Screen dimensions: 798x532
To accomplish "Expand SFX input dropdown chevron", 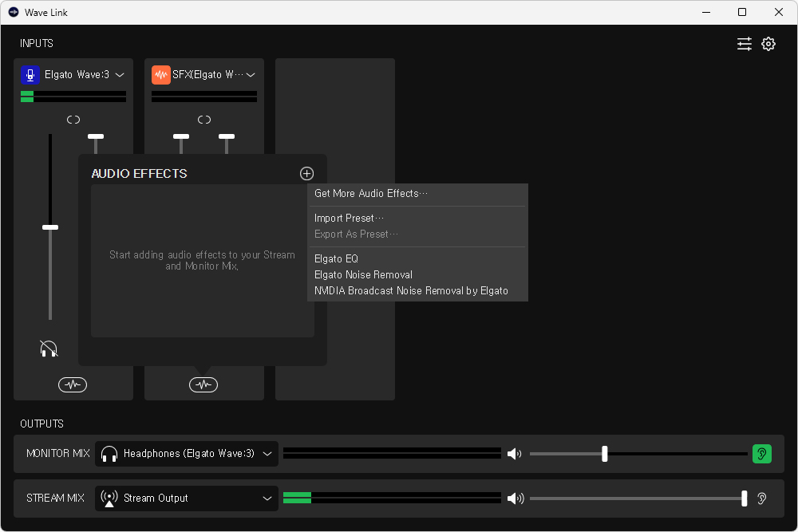I will click(251, 75).
